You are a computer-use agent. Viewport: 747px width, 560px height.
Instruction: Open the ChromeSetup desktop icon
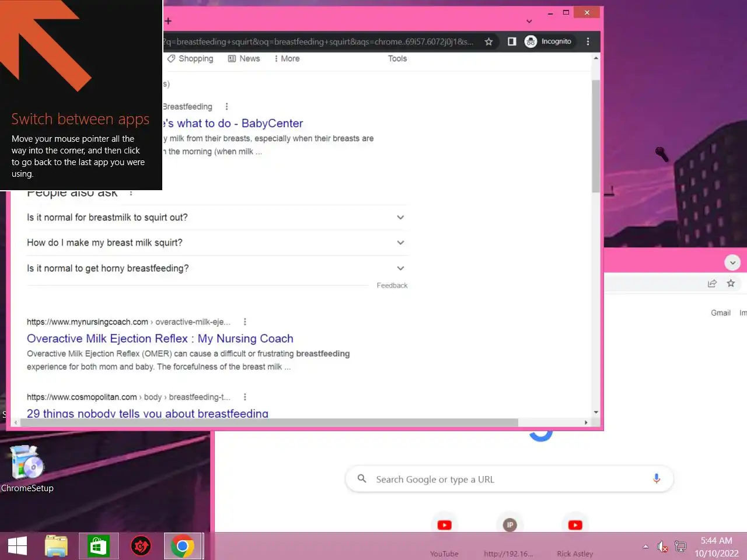pos(27,469)
